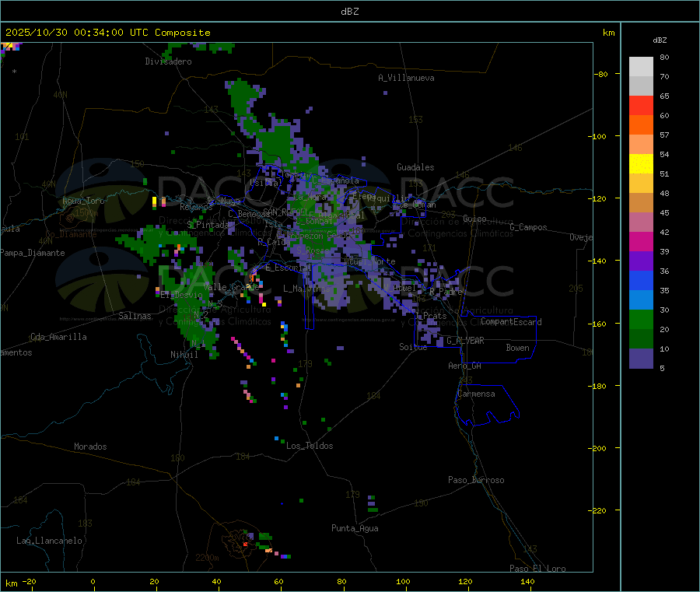Click the 'dBZ' heading above the color legend
The height and width of the screenshot is (592, 700).
(660, 40)
